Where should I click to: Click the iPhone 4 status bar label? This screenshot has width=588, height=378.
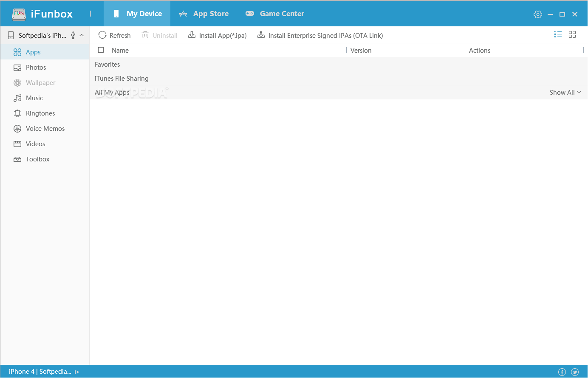[x=40, y=372]
